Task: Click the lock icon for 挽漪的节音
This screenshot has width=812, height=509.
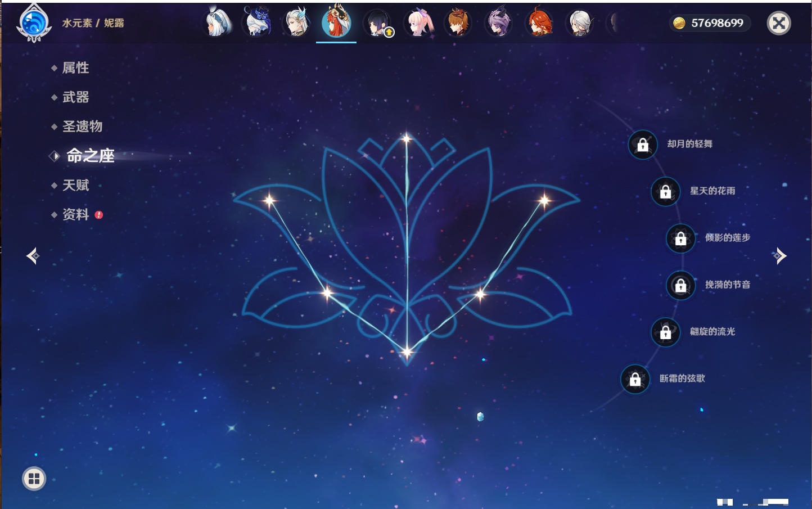Action: [680, 285]
